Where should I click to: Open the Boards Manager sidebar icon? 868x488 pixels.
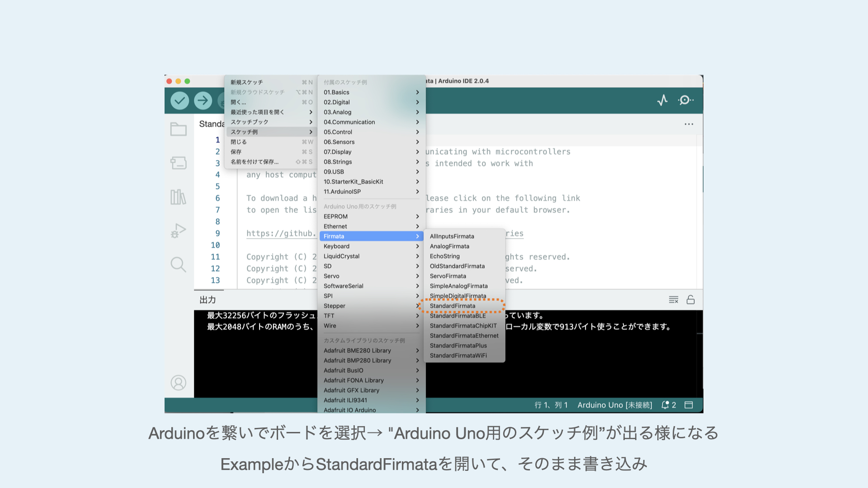coord(178,163)
